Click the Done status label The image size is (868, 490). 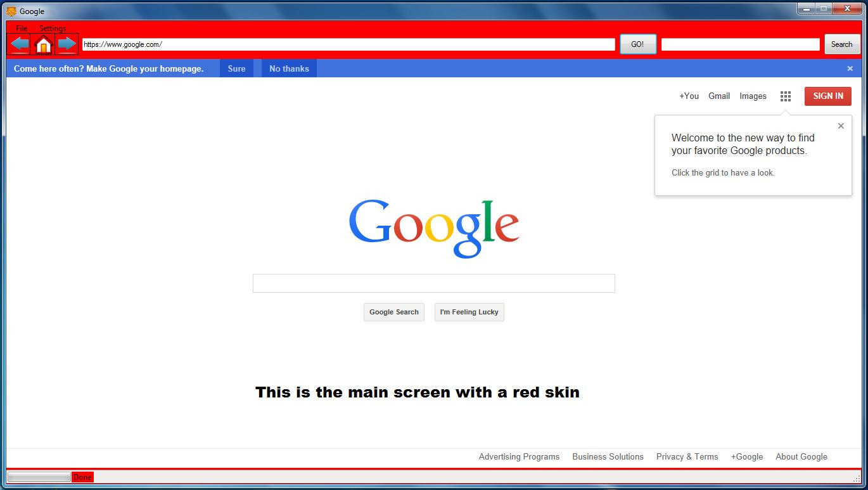coord(82,477)
